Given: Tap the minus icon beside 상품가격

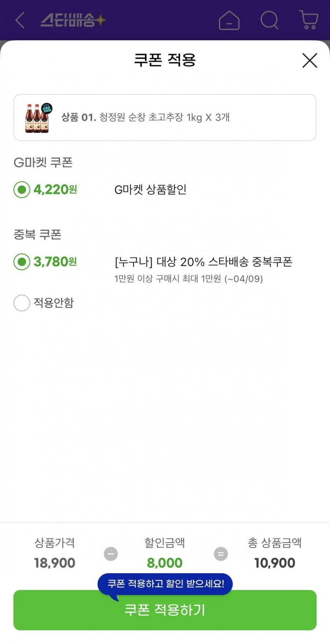Looking at the screenshot, I should (111, 554).
